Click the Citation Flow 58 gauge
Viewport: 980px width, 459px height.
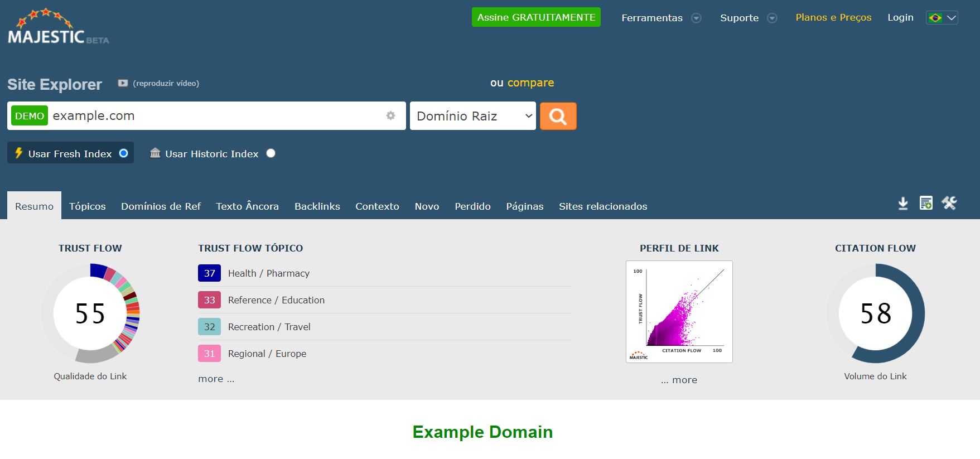click(875, 313)
